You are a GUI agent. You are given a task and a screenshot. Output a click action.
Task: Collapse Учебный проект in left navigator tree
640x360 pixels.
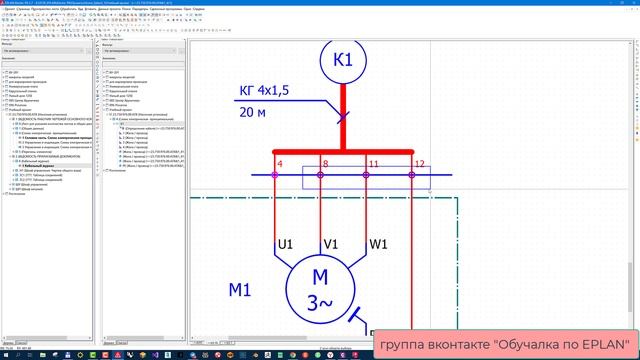tap(4, 110)
